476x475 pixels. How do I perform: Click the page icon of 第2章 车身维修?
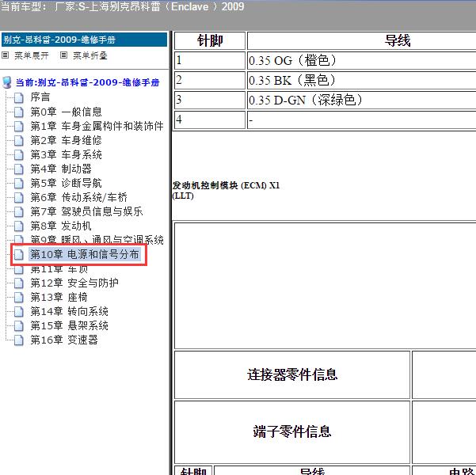coord(19,141)
